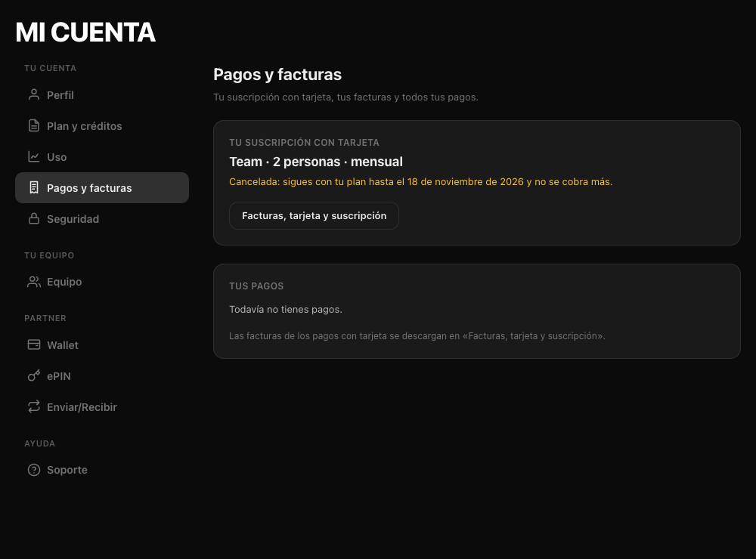
Task: Click the TUS PAGOS label
Action: pos(256,286)
